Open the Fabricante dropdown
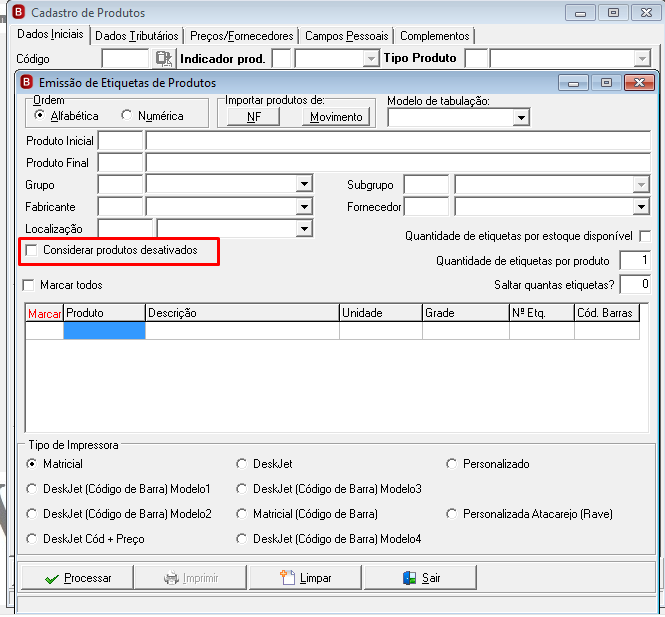This screenshot has width=665, height=617. pyautogui.click(x=304, y=207)
